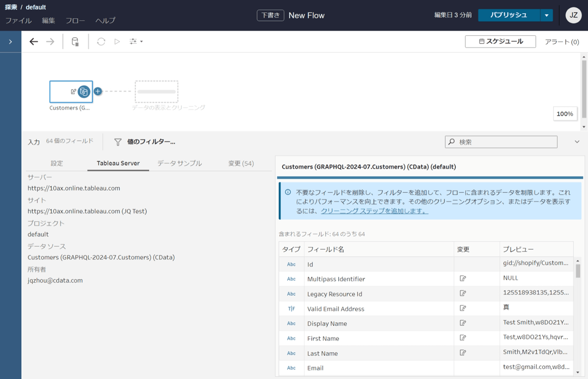Click the flow canvas vertical scrollbar
588x379 pixels.
pos(584,88)
